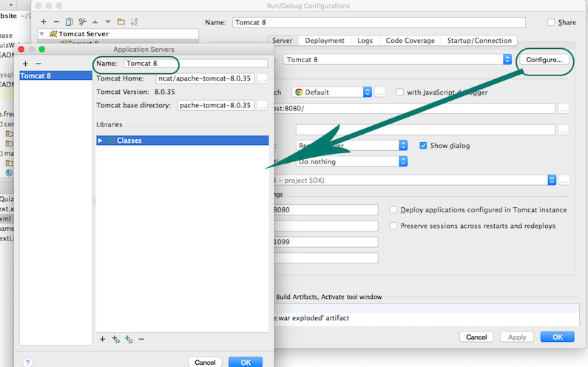Open edit defaults wrench icon
Image resolution: width=588 pixels, height=367 pixels.
point(82,21)
